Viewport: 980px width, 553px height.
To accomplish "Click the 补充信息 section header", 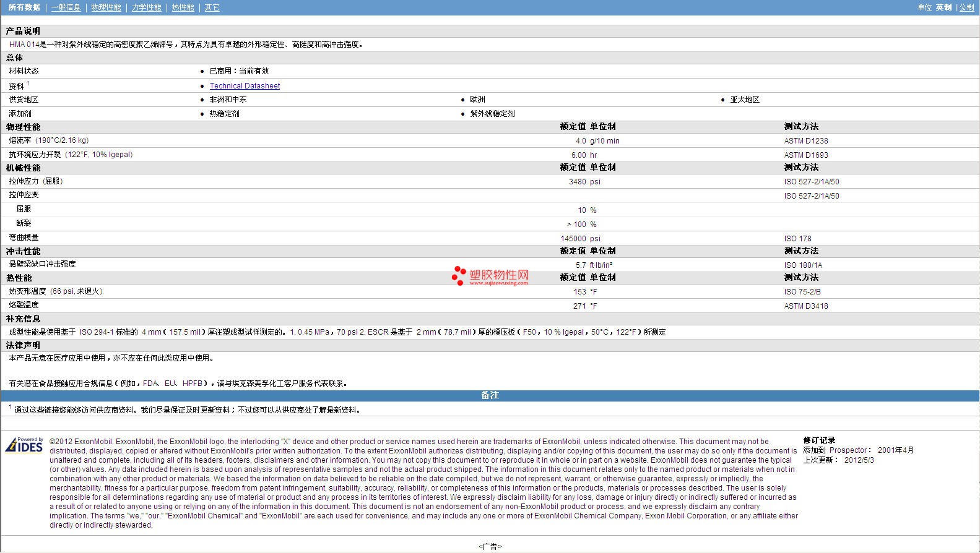I will click(x=23, y=319).
